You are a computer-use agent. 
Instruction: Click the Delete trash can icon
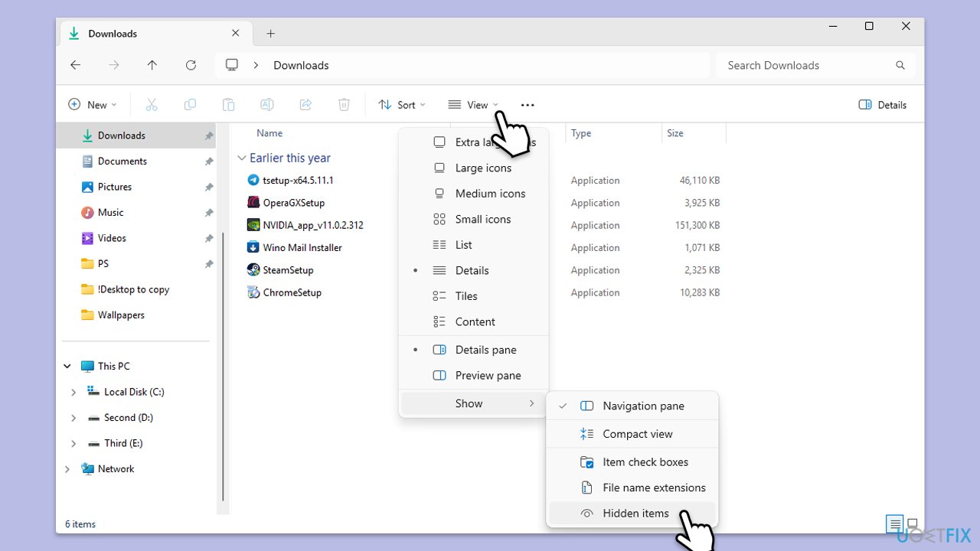pyautogui.click(x=345, y=105)
